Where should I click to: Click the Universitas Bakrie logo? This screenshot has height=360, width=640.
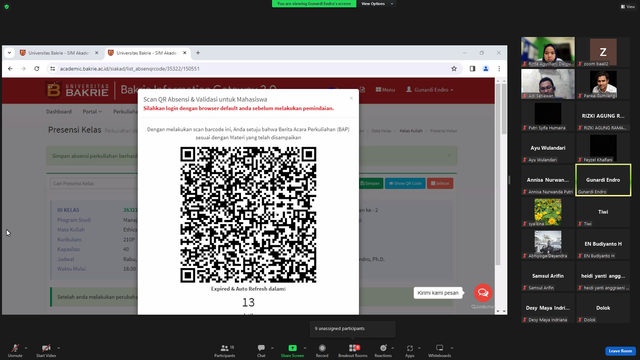pyautogui.click(x=77, y=90)
